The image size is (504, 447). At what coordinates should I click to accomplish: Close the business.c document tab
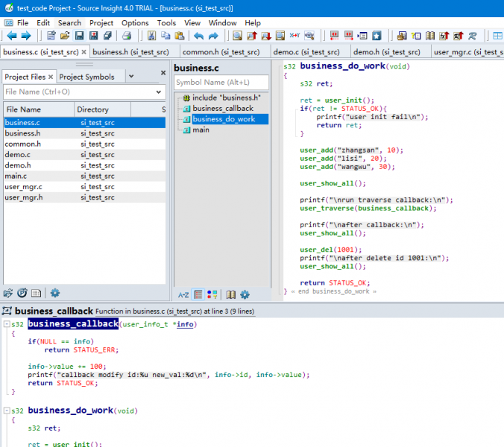tap(84, 51)
